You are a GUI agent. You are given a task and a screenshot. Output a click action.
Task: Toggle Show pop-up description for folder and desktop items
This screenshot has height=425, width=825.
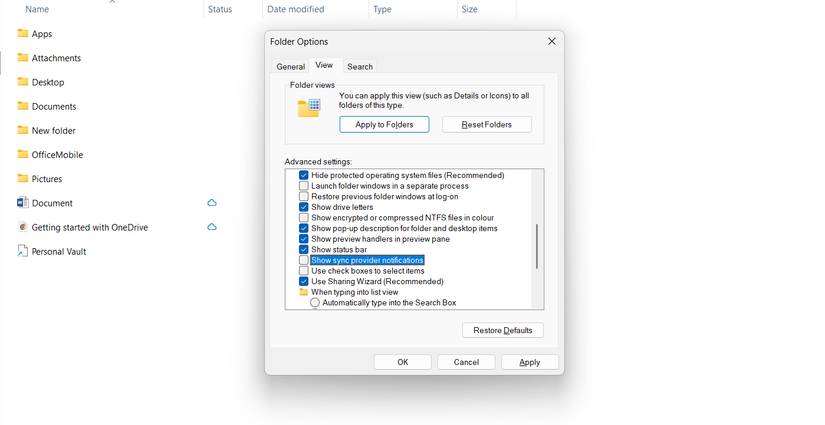pyautogui.click(x=304, y=228)
